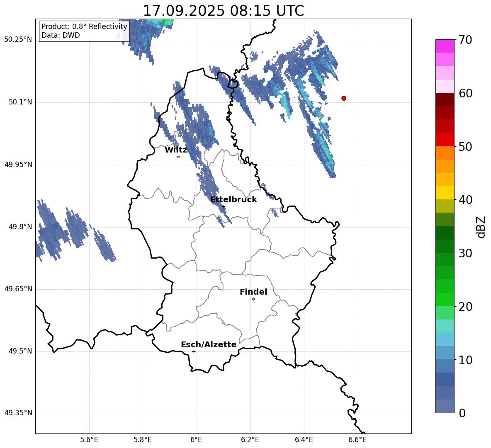Click the Ettelbruck station cross marker
Screen dimensions: 491x448
coord(224,206)
